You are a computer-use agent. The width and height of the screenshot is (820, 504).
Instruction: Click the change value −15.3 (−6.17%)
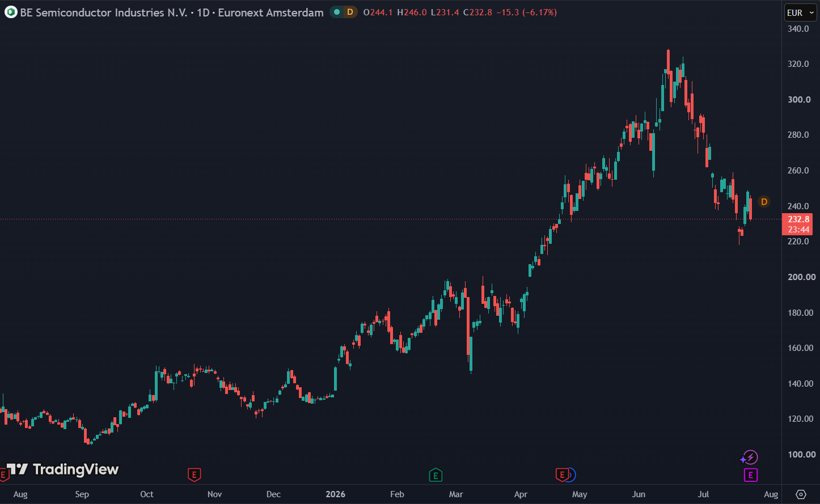coord(526,12)
